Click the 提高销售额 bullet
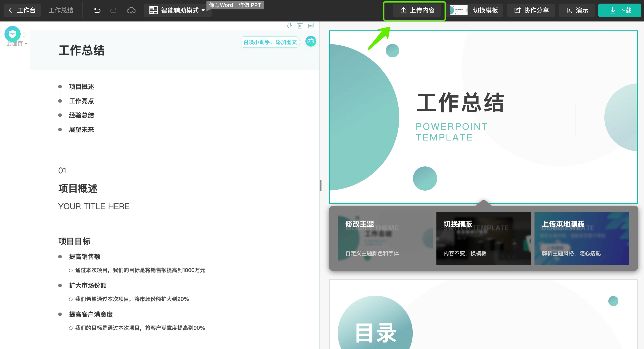644x349 pixels. click(x=84, y=257)
